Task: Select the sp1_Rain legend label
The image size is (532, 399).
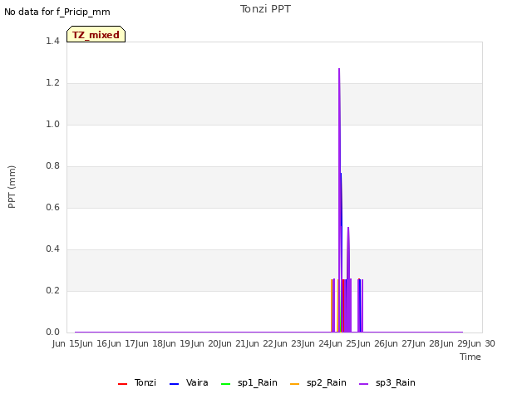Action: pos(258,382)
